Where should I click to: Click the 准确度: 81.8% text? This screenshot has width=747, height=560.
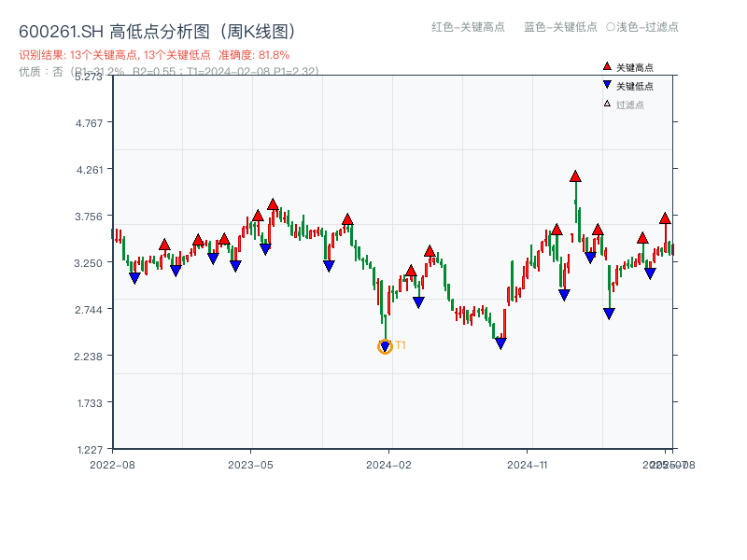254,55
